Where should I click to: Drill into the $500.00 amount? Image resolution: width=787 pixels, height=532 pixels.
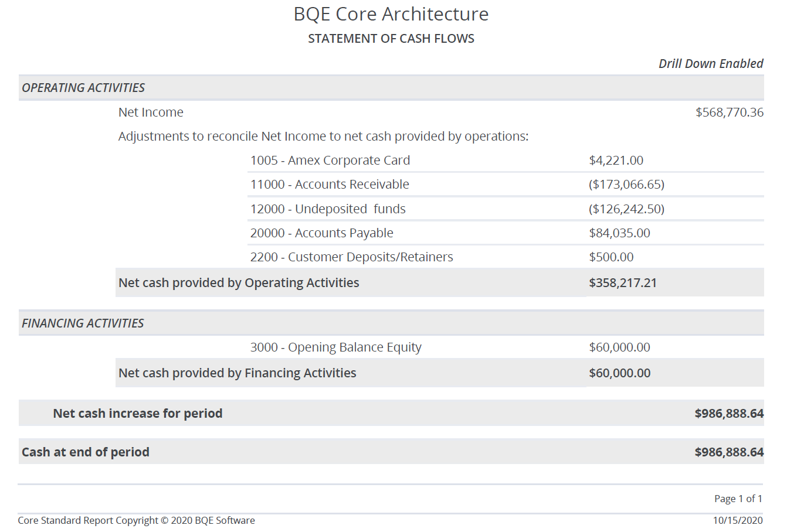(611, 257)
